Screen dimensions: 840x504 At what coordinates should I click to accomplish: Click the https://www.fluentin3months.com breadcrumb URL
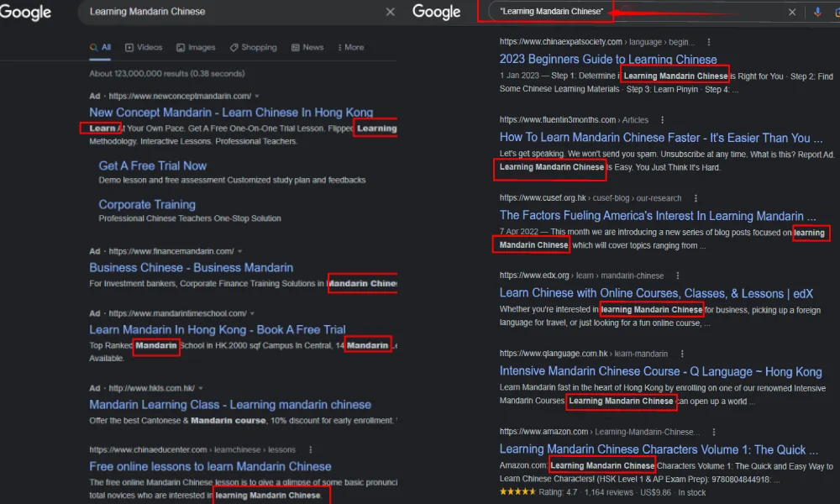(x=558, y=120)
